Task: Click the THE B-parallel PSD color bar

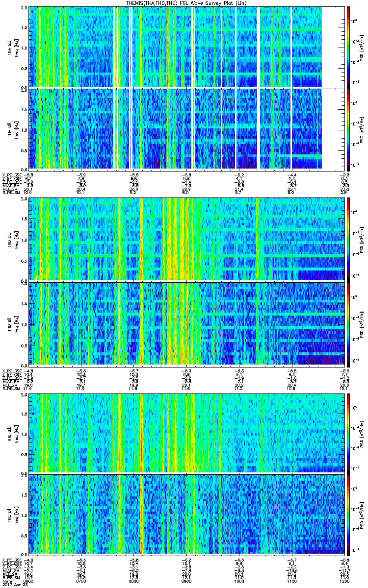Action: coord(348,514)
